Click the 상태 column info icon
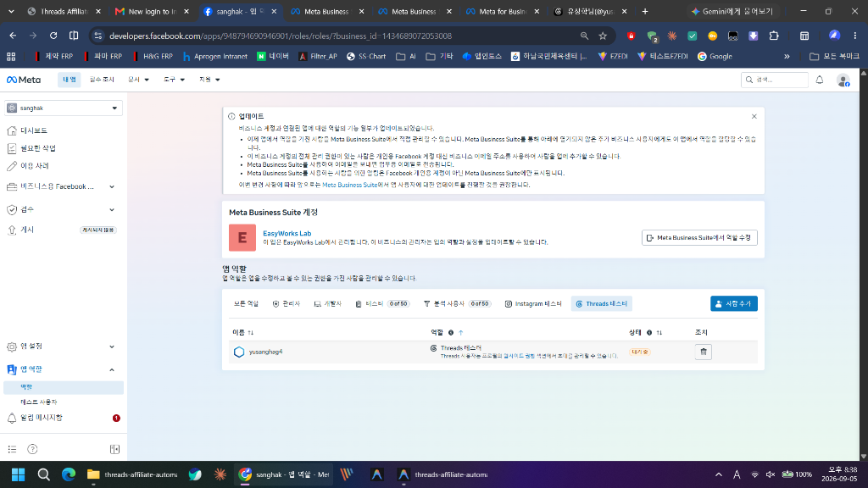Viewport: 868px width, 488px height. (649, 332)
